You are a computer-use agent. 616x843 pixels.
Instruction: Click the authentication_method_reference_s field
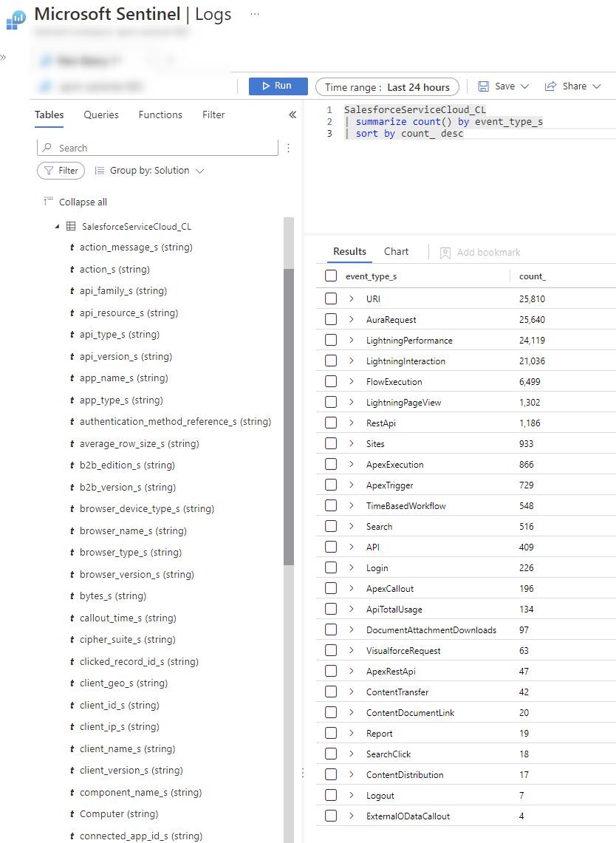[x=175, y=421]
